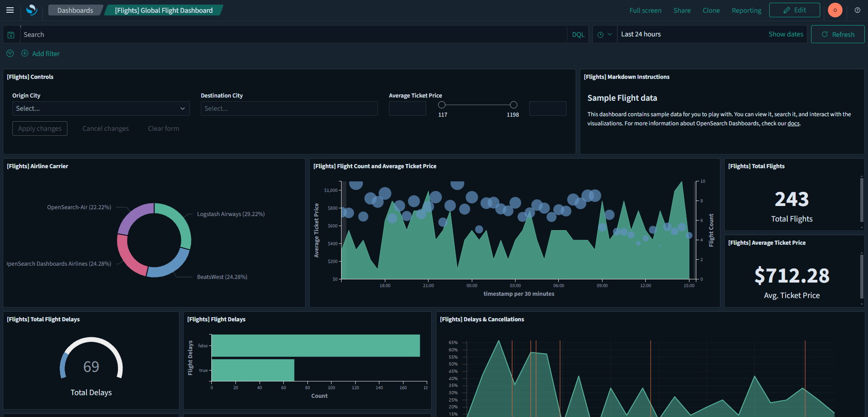Open the change all filters icon
The image size is (868, 417).
tap(10, 53)
